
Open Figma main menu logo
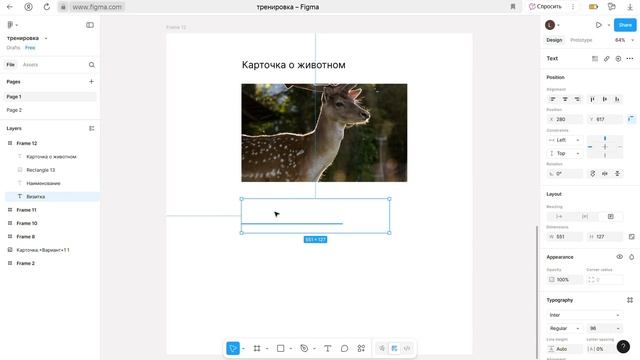[10, 25]
